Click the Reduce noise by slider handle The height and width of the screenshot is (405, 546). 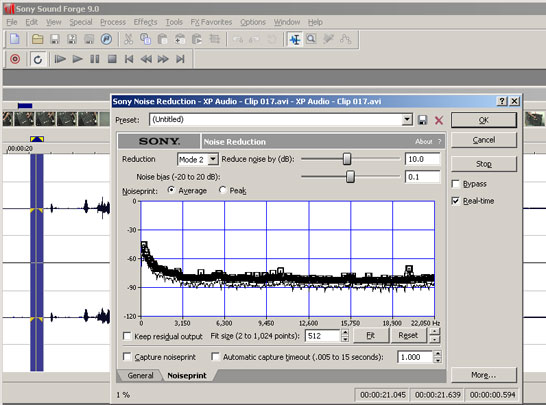point(347,159)
